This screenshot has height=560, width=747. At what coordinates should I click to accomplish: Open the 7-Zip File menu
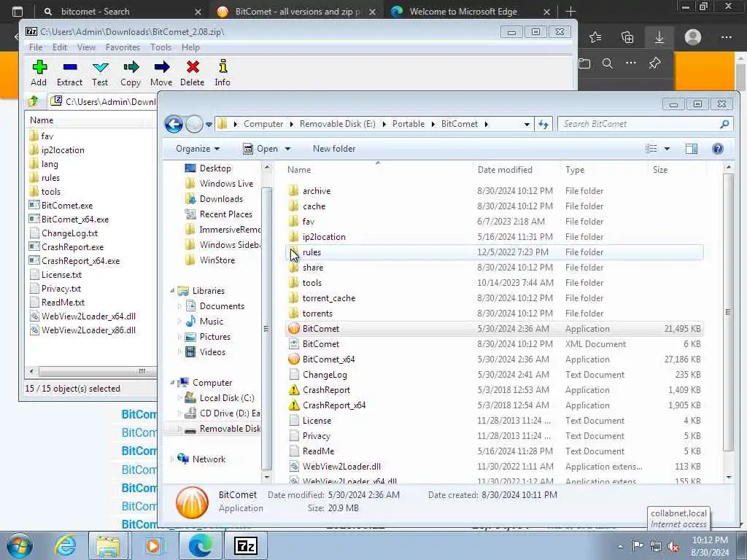(x=36, y=47)
